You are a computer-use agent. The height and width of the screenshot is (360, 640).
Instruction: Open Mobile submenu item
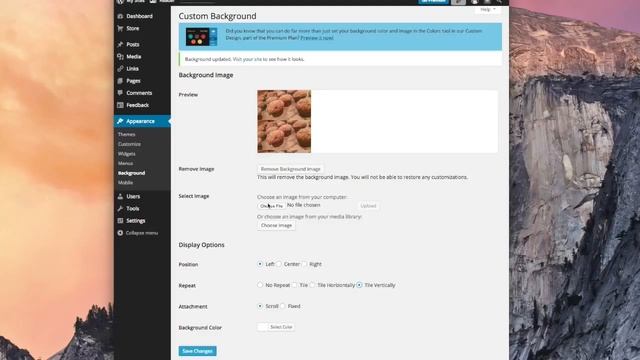point(125,182)
